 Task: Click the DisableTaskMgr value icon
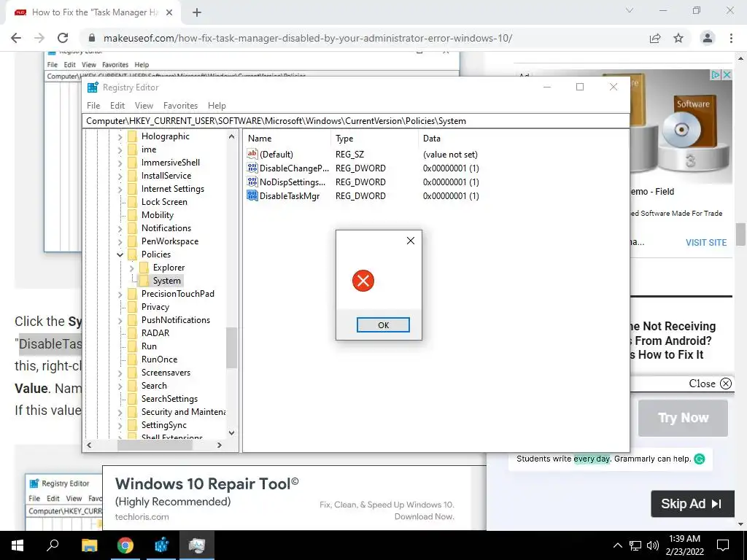point(252,195)
